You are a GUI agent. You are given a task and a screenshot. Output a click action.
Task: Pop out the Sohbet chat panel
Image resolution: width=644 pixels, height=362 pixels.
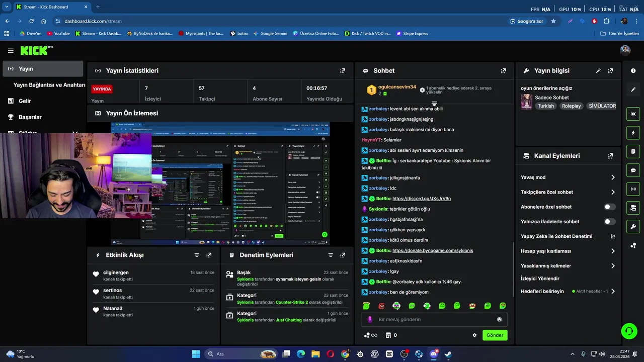coord(503,71)
